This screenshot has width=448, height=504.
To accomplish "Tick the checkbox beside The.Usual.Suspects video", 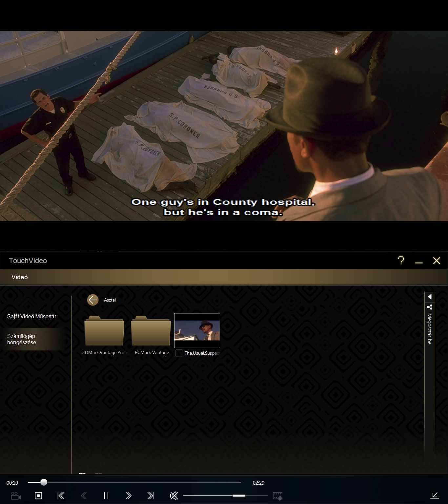I will pyautogui.click(x=179, y=353).
